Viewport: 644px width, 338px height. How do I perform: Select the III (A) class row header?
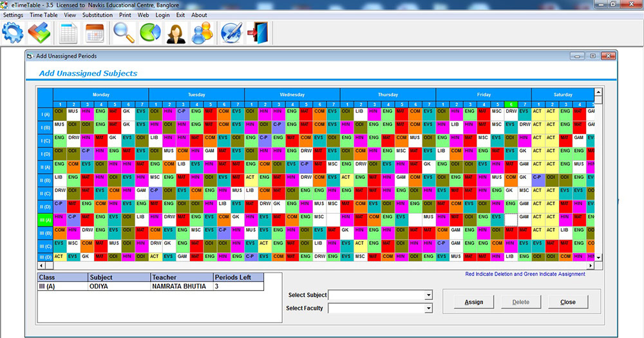44,220
